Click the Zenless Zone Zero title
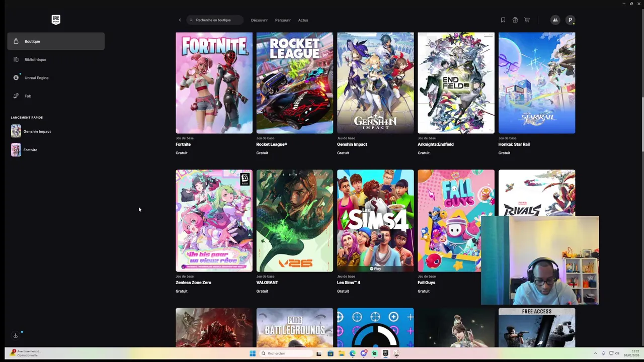 tap(193, 283)
